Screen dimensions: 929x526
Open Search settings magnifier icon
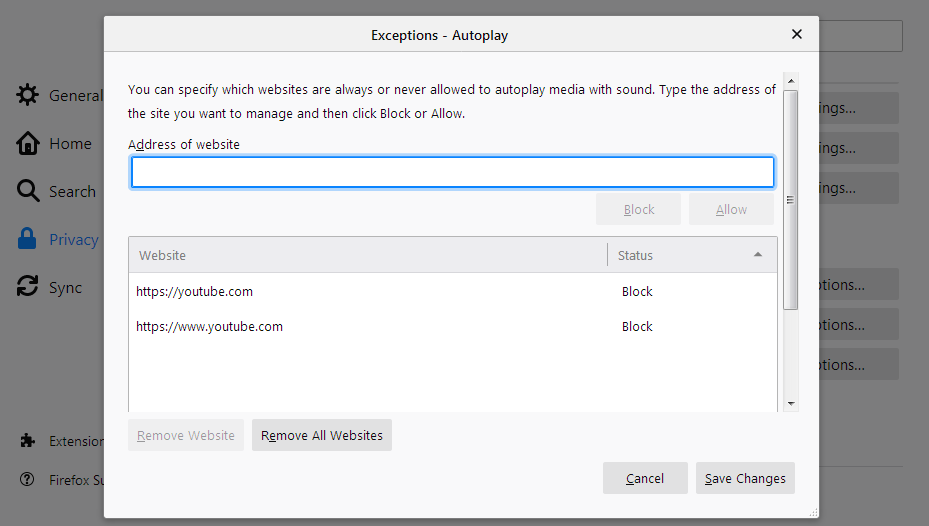[x=28, y=191]
